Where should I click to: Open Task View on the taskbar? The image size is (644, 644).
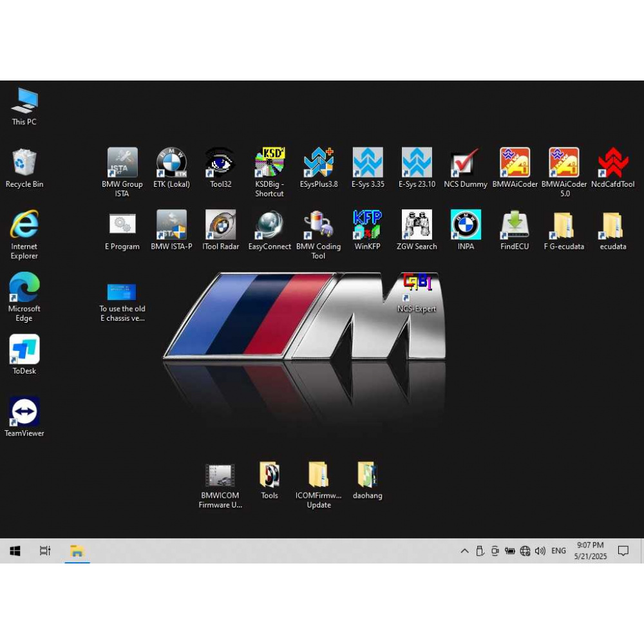point(45,551)
